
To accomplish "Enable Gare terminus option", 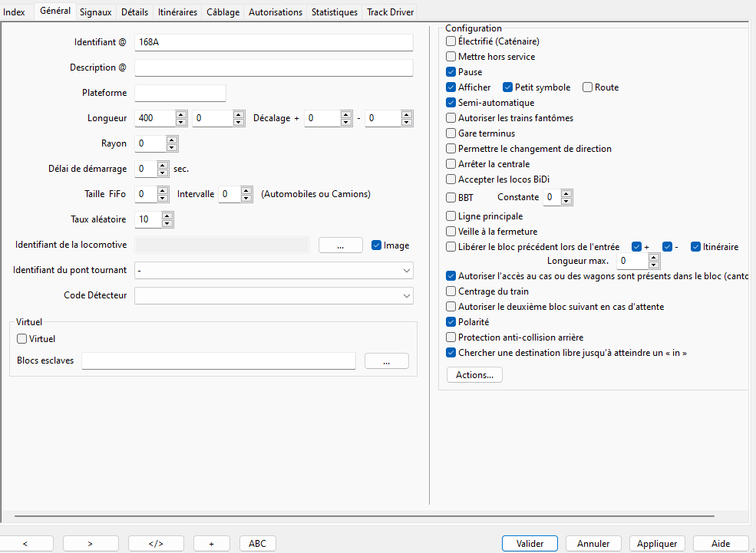I will (451, 133).
